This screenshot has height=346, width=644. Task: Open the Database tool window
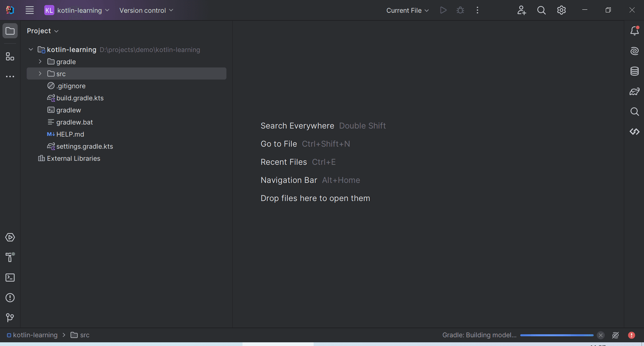pos(634,71)
